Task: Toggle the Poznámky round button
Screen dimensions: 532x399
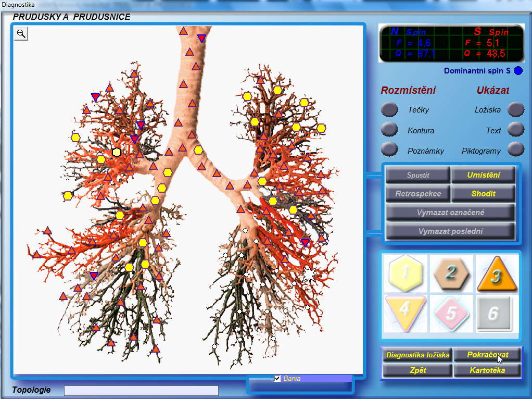Action: [389, 149]
